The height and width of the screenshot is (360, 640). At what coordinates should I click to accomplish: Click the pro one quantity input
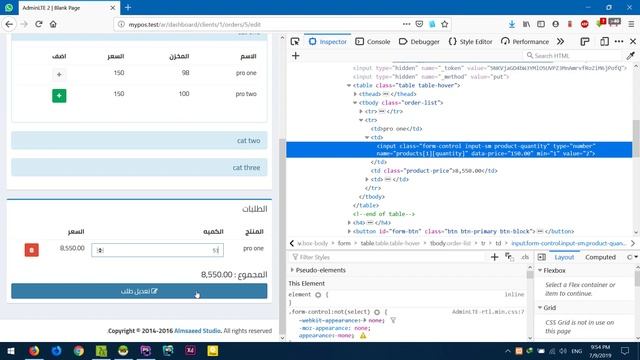[158, 250]
